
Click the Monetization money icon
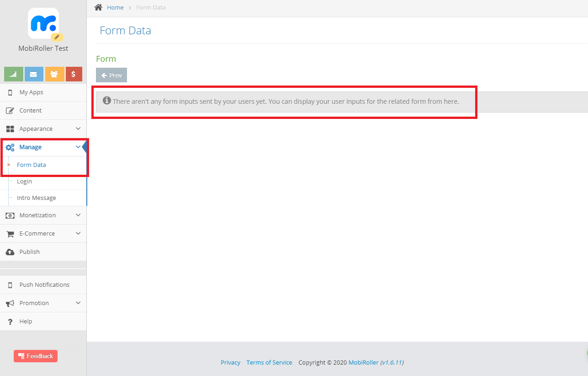10,215
